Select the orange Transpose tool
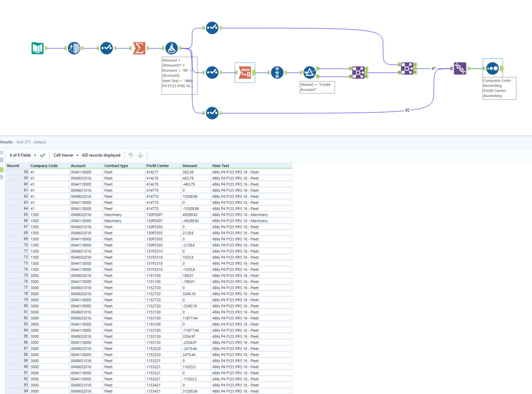Viewport: 532px width, 394px height. pyautogui.click(x=245, y=73)
